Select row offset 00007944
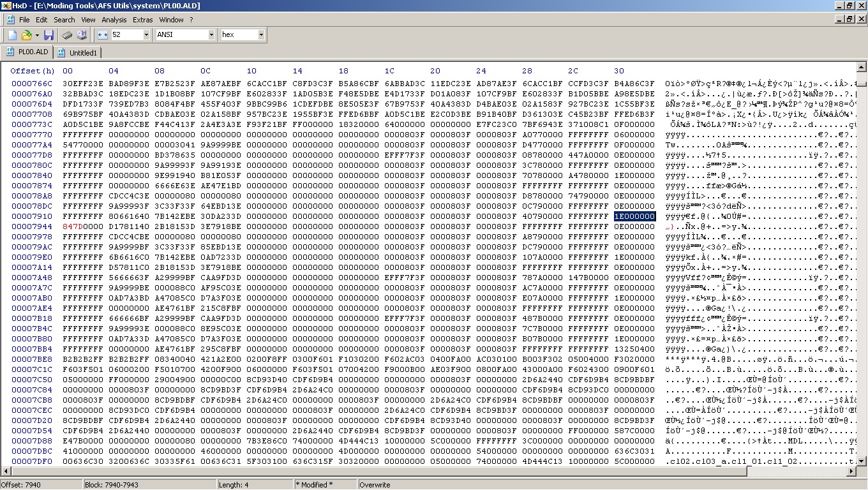Image resolution: width=868 pixels, height=490 pixels. point(32,226)
